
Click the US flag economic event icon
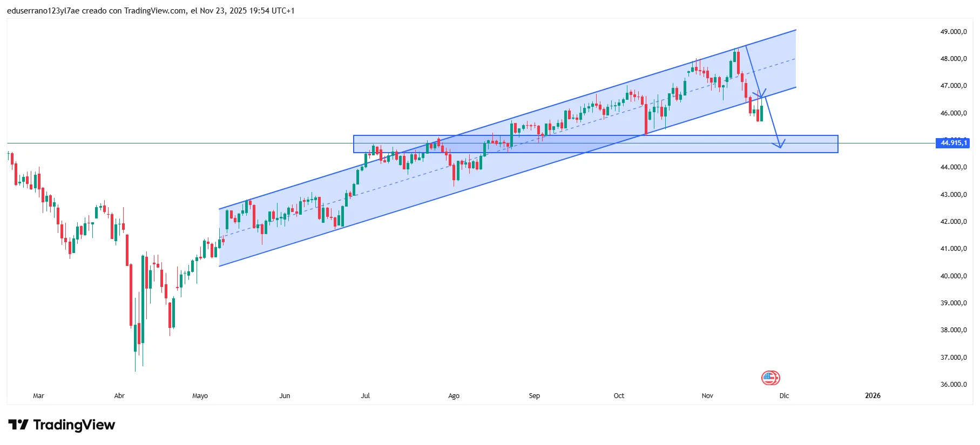point(771,378)
